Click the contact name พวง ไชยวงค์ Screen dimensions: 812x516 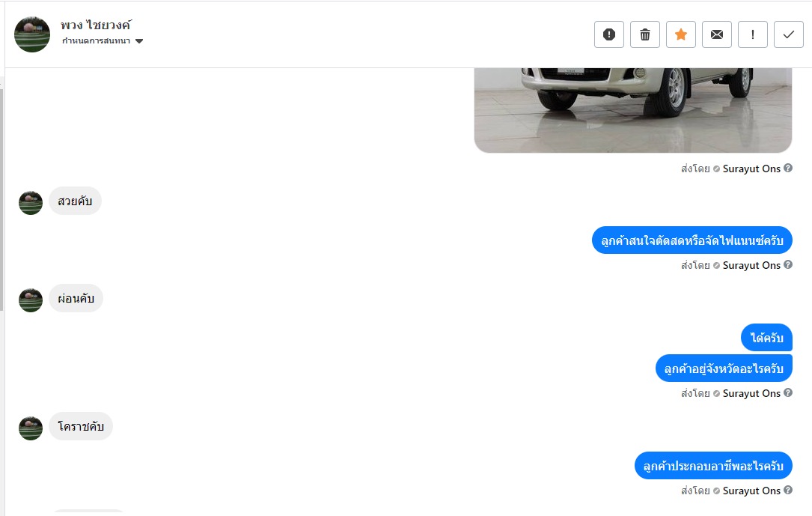tap(96, 25)
